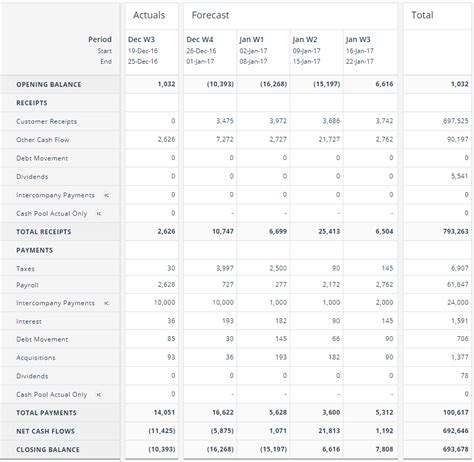
Task: Select the CLOSING BALANCE row label
Action: point(48,450)
